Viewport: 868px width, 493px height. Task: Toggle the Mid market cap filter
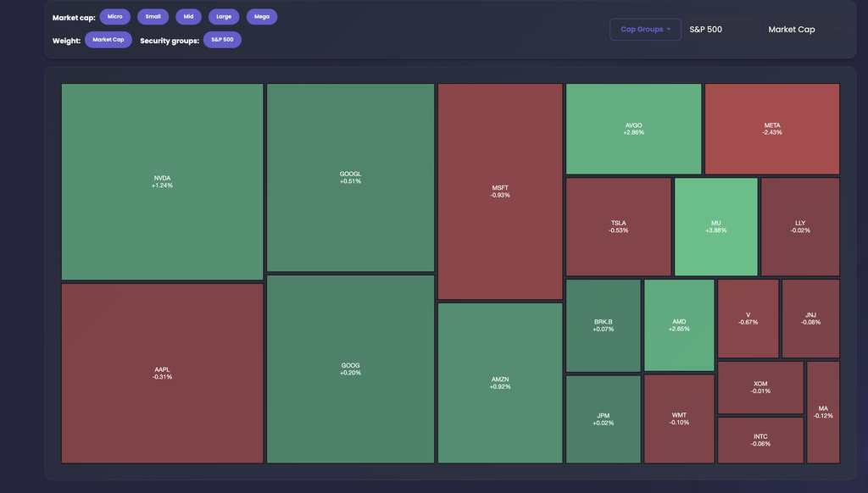[x=188, y=17]
